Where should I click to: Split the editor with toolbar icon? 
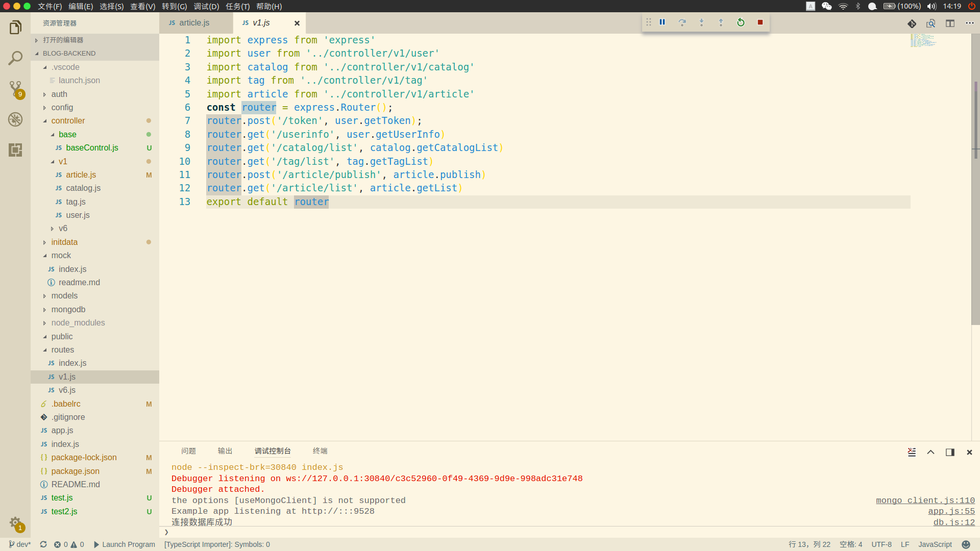coord(950,23)
